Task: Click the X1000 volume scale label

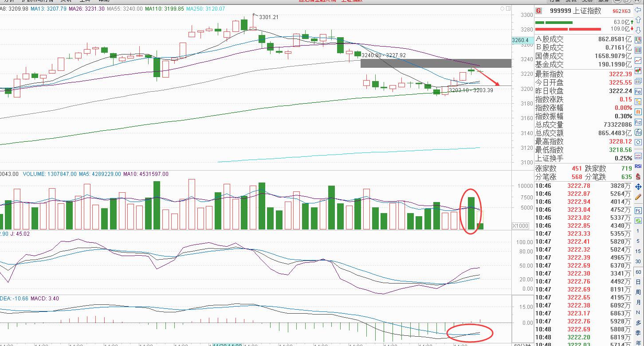Action: (520, 225)
